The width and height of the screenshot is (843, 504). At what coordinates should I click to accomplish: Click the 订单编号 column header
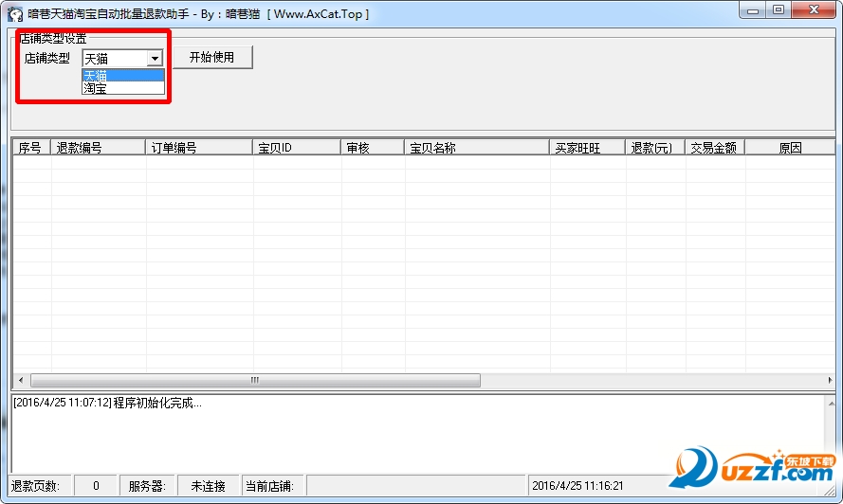tap(199, 148)
